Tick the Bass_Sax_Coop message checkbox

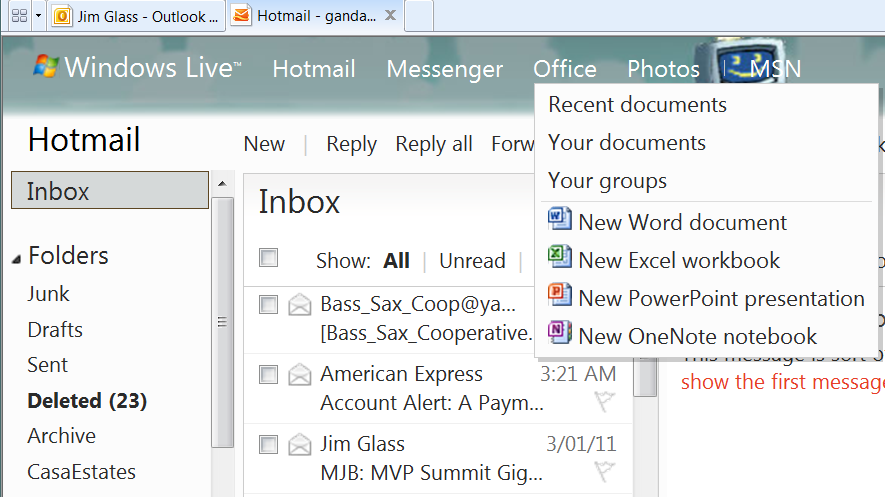(268, 305)
